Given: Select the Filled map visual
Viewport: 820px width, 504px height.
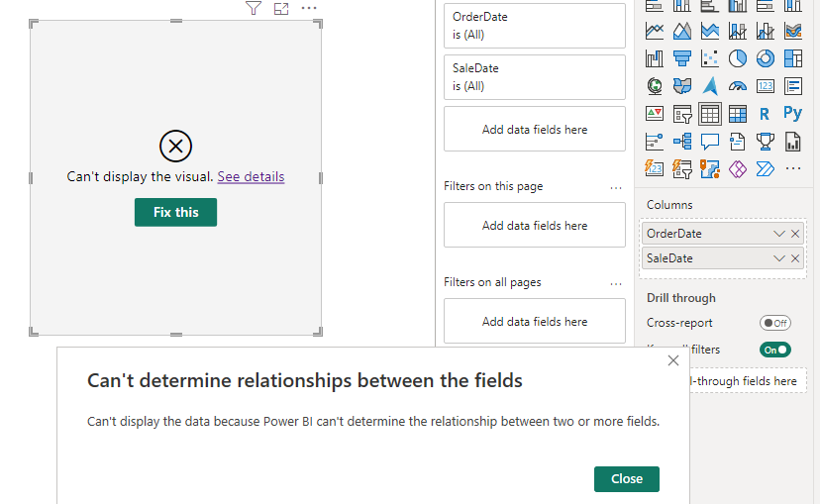Looking at the screenshot, I should click(682, 86).
